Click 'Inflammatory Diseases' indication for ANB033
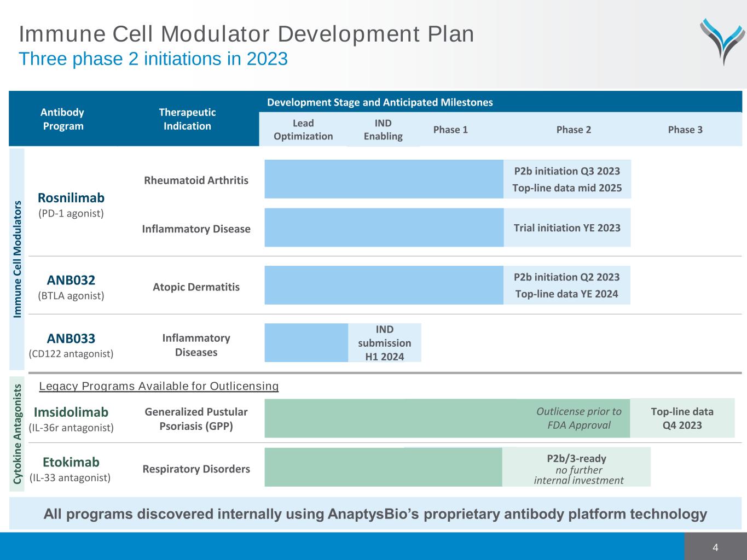Image resolution: width=747 pixels, height=560 pixels. click(196, 345)
